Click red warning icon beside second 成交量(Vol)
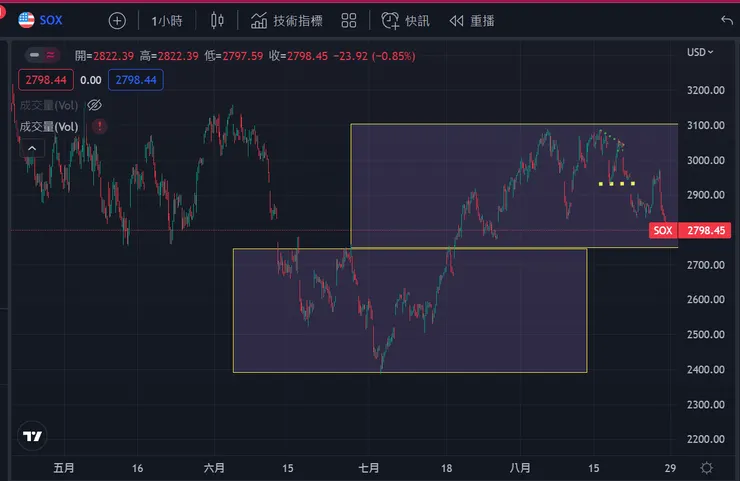Image resolution: width=740 pixels, height=481 pixels. pyautogui.click(x=99, y=126)
